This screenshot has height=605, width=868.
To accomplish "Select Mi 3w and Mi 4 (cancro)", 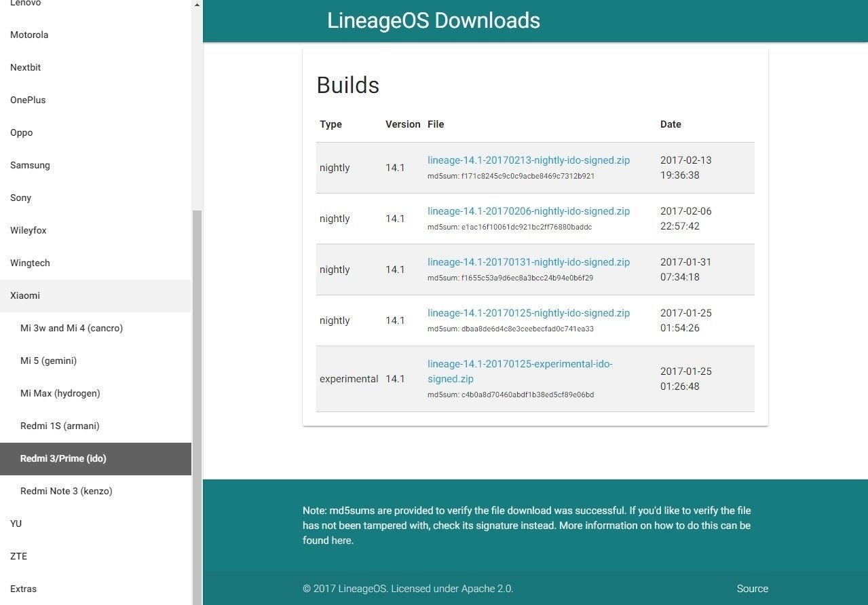I will click(x=71, y=328).
